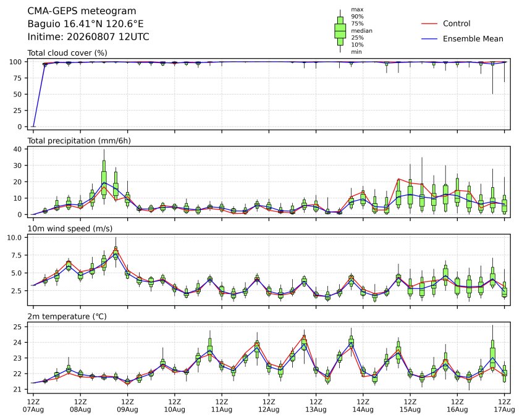This screenshot has width=522, height=420.
Task: Click the 12Z 15Aug time axis label
Action: tap(410, 406)
